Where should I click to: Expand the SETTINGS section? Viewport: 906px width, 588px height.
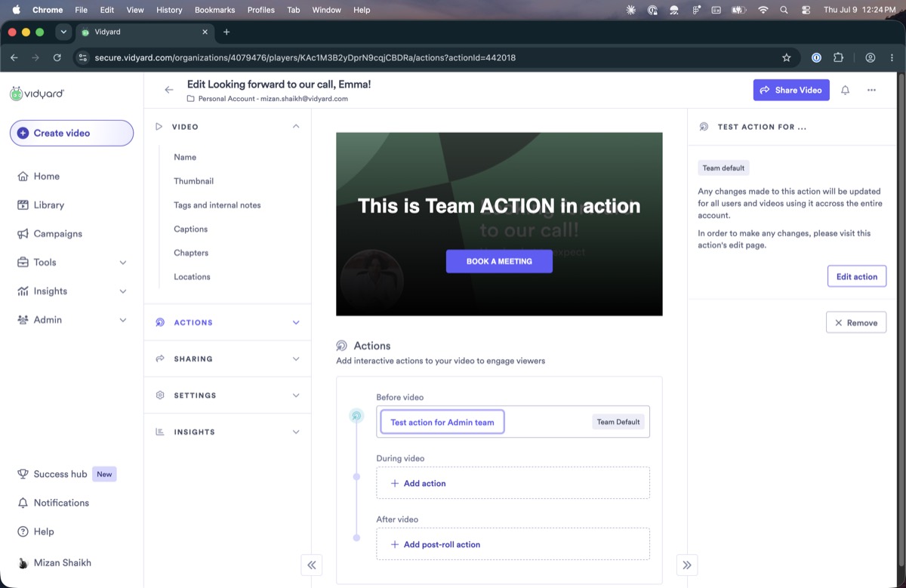[296, 395]
